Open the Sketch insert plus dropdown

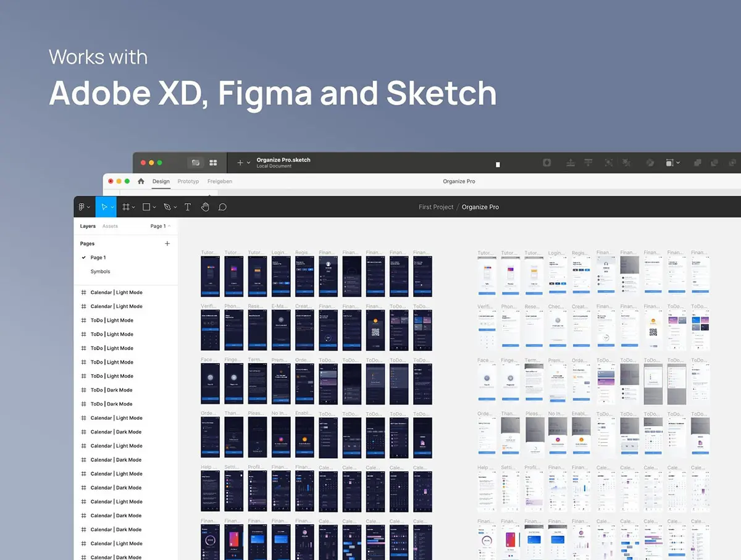(243, 163)
